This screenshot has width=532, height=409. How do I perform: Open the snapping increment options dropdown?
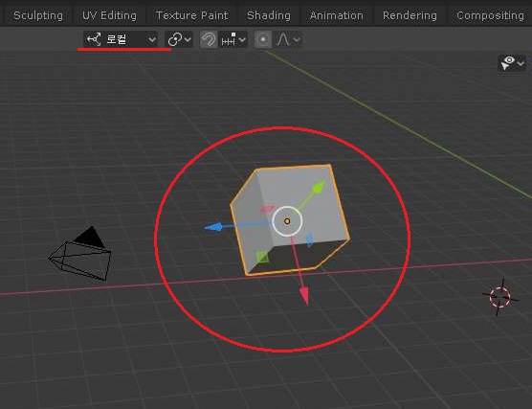[233, 39]
